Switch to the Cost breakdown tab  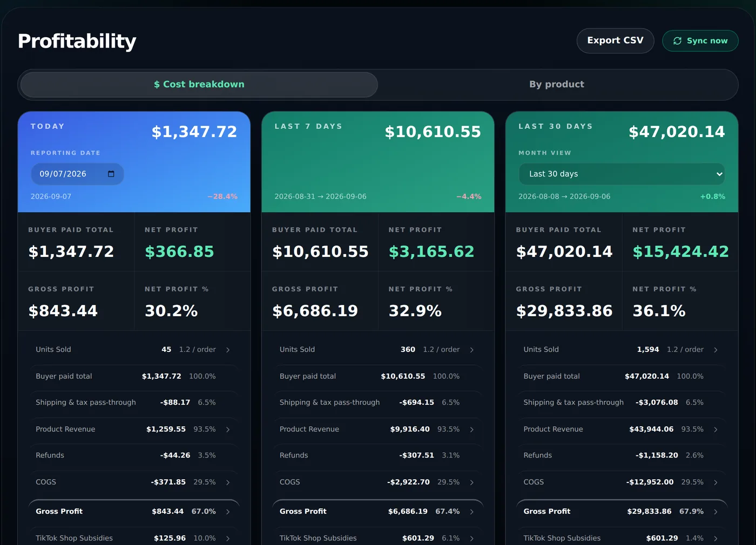(199, 85)
